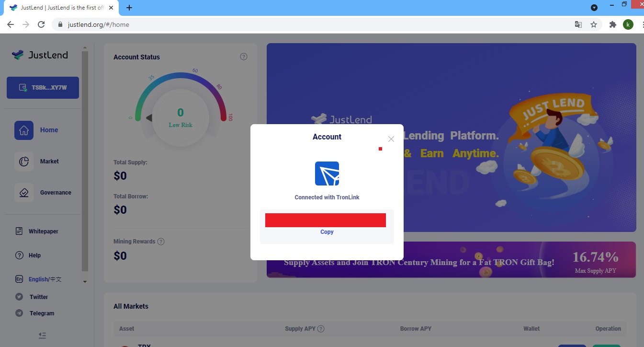Click the Telegram icon
The width and height of the screenshot is (644, 347).
(19, 313)
